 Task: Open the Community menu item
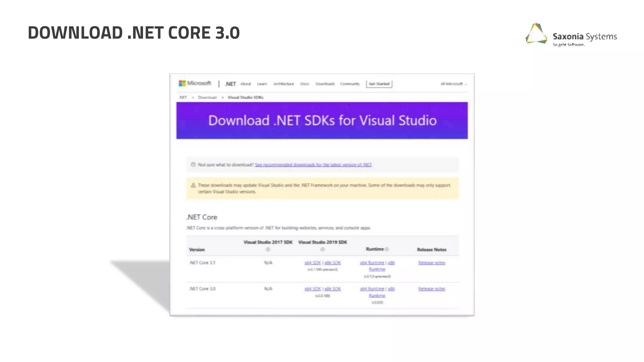(x=350, y=84)
